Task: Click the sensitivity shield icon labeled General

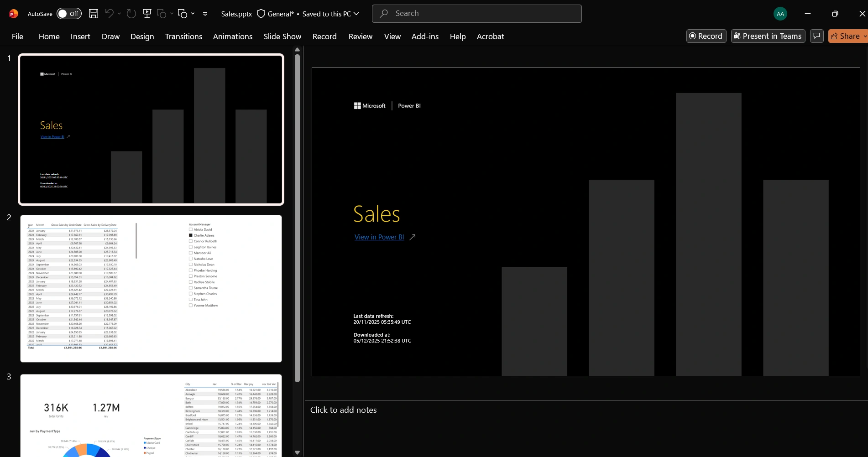Action: 261,14
